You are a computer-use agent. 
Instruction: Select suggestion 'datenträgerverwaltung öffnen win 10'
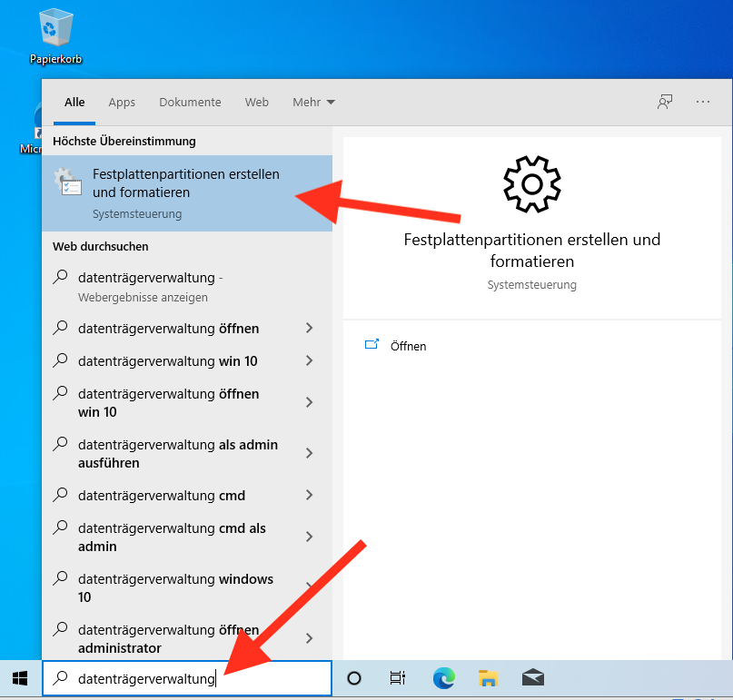(x=187, y=402)
